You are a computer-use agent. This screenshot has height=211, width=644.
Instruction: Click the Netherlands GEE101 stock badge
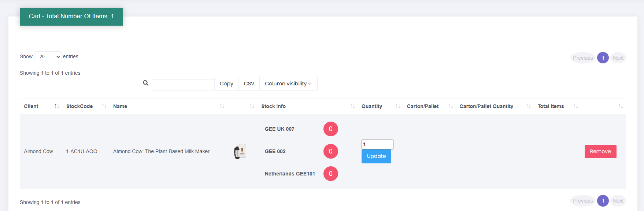coord(331,174)
